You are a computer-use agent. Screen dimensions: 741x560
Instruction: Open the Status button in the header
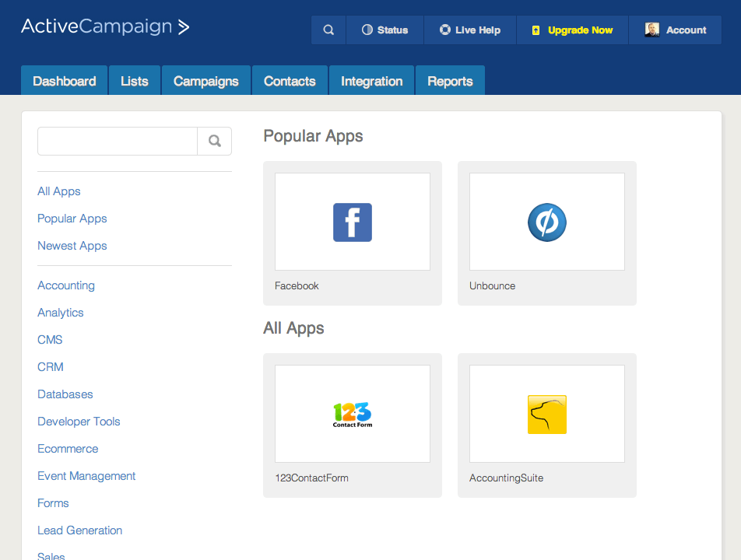[385, 30]
